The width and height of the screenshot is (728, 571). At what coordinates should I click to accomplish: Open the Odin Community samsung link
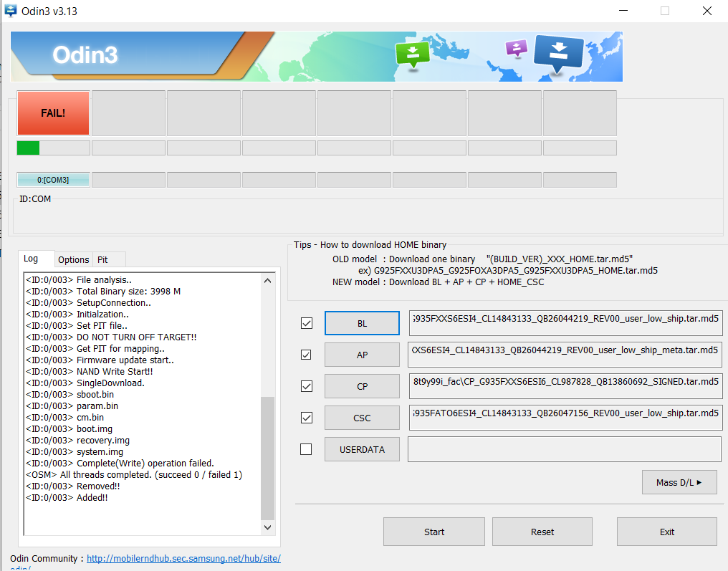pos(183,559)
